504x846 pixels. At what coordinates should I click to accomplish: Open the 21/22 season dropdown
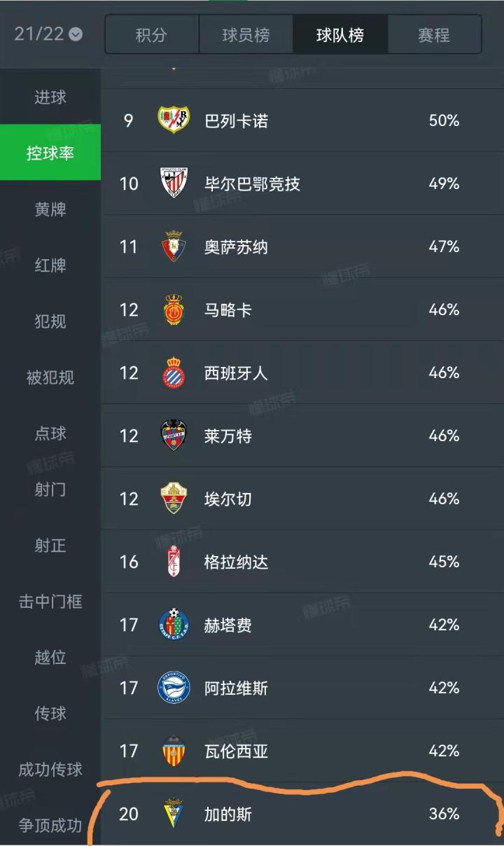click(x=48, y=34)
